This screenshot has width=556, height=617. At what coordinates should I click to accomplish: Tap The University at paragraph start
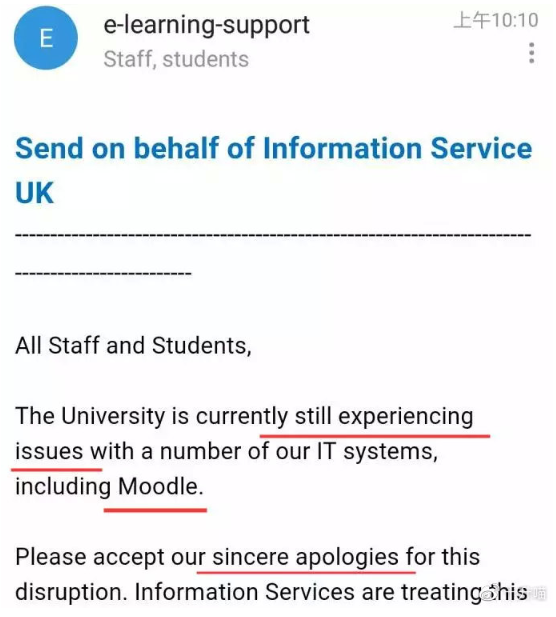(90, 416)
